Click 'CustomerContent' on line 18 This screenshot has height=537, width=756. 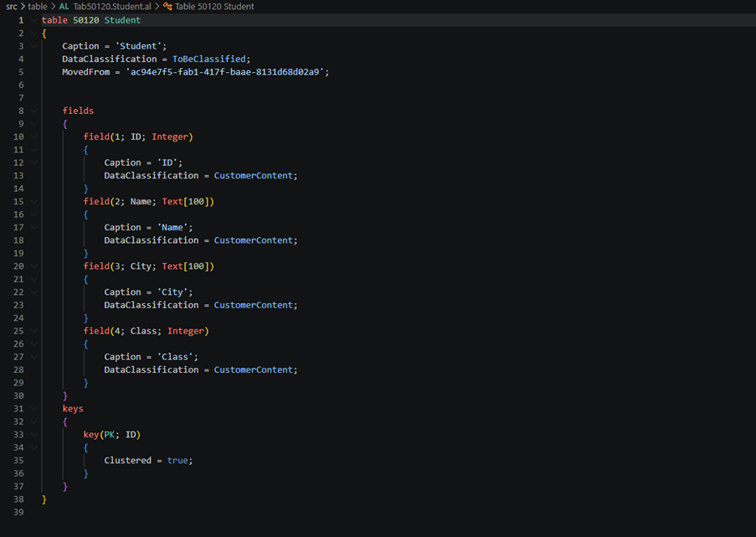[253, 240]
